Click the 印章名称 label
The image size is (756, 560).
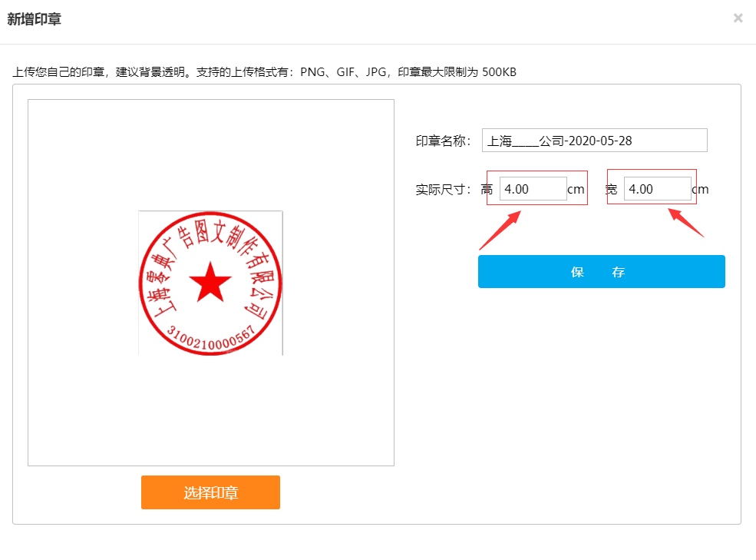point(443,141)
